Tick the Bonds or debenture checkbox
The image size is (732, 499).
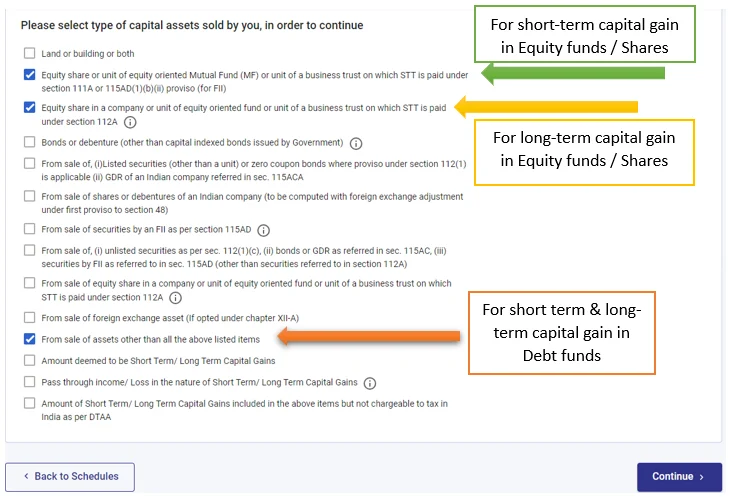click(x=30, y=143)
